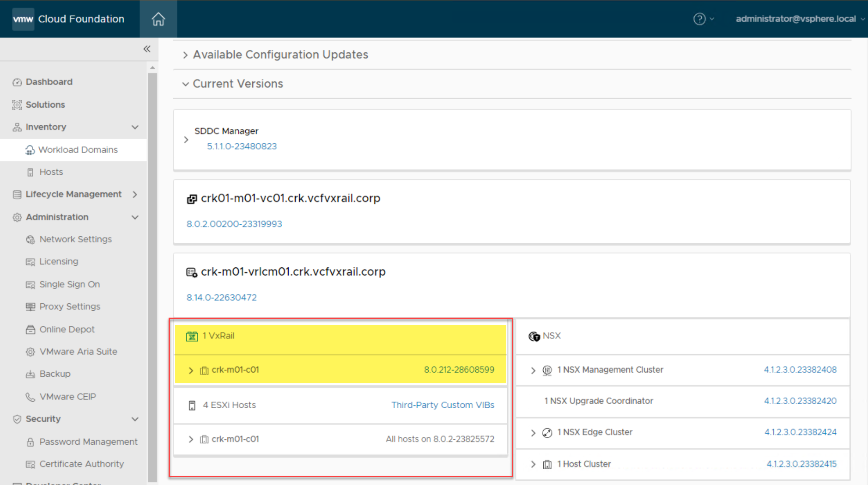Collapse the sidebar using double-chevron icon
The width and height of the screenshot is (868, 485).
point(147,49)
